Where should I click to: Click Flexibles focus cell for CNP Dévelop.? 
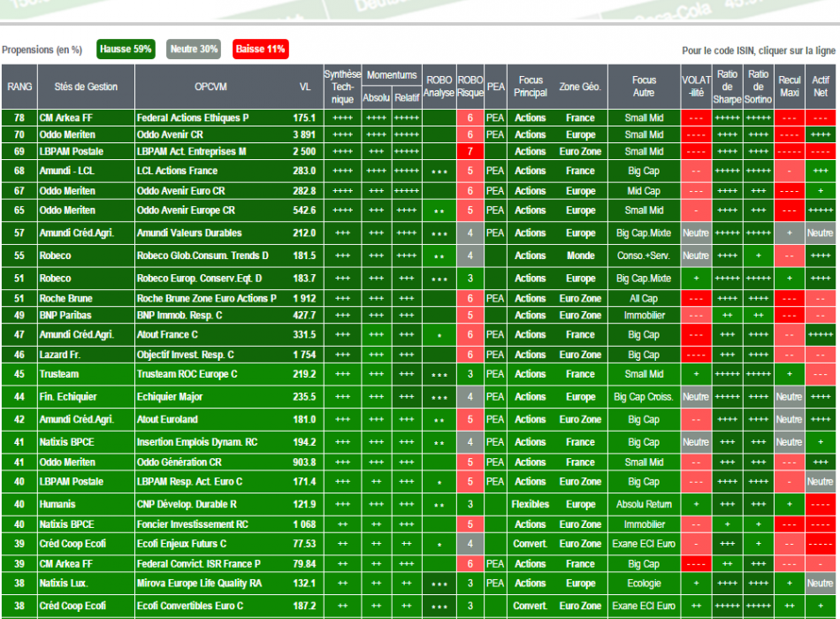click(531, 504)
